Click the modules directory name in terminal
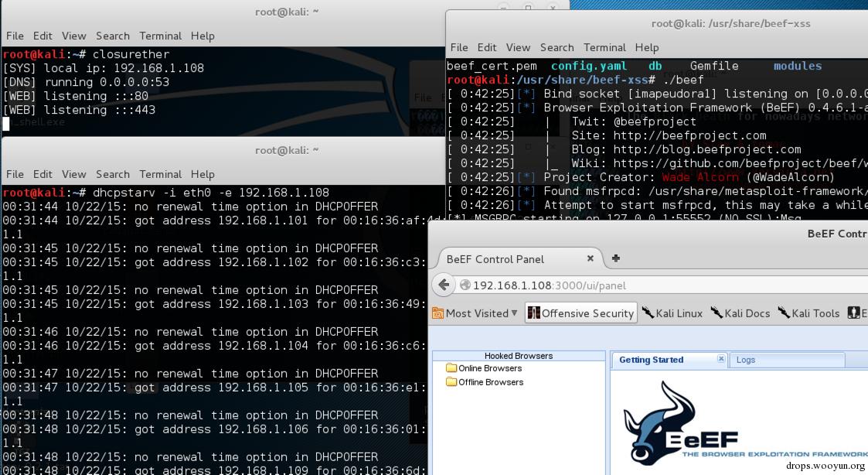 (x=797, y=66)
